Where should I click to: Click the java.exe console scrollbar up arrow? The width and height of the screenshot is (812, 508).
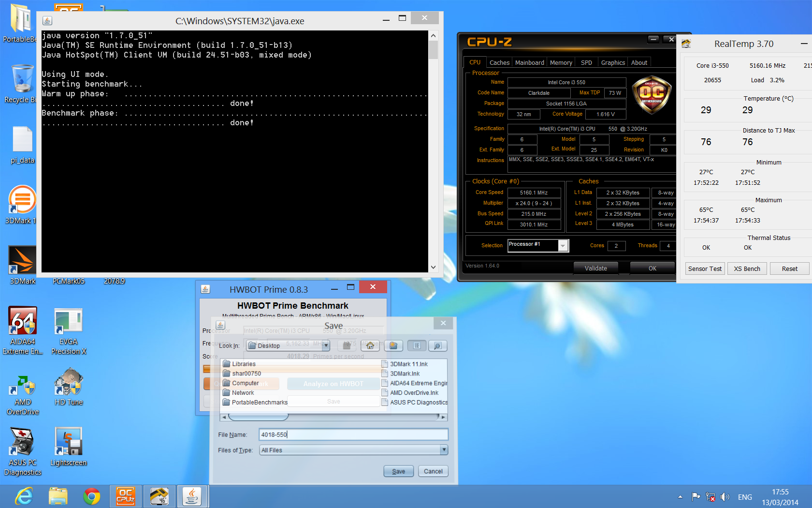433,35
